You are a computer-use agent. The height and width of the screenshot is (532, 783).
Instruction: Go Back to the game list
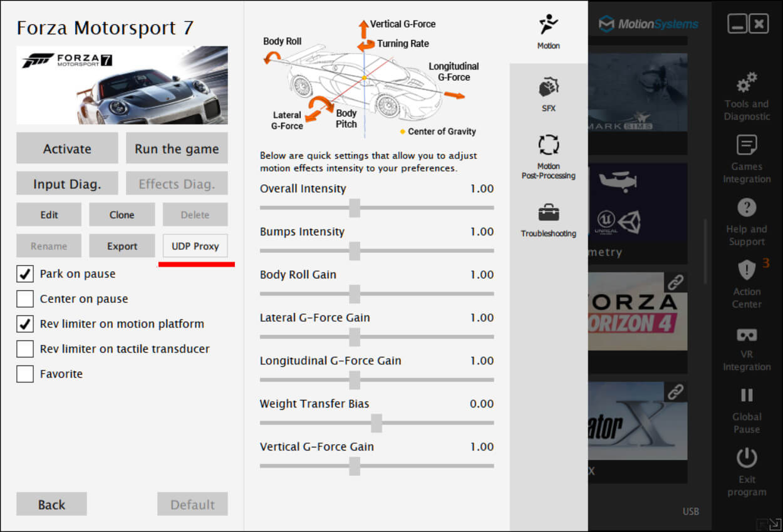coord(51,504)
